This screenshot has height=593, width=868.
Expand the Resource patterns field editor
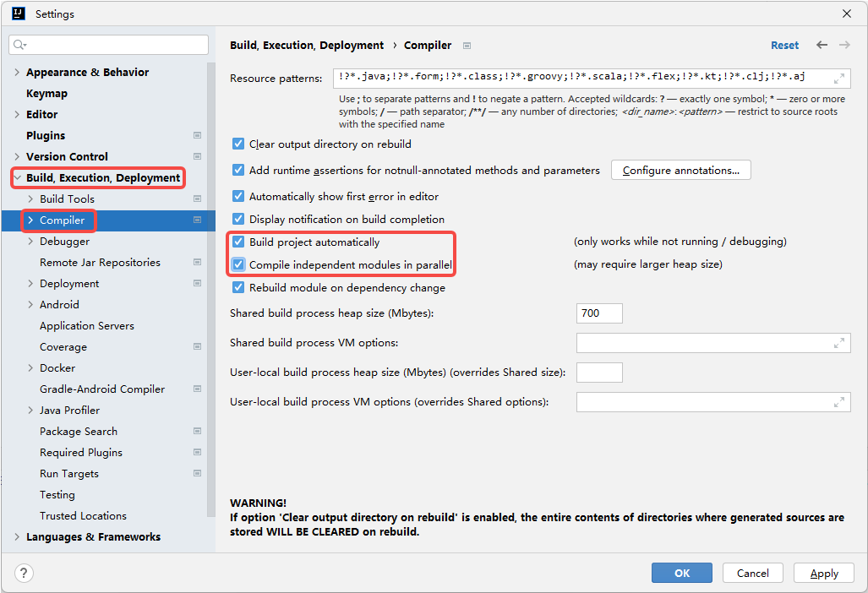pyautogui.click(x=839, y=79)
